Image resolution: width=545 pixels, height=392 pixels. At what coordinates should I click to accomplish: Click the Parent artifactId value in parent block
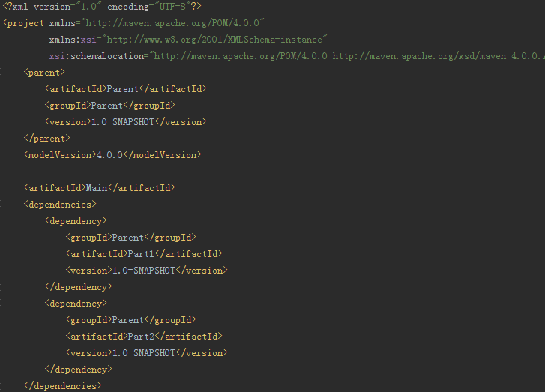pyautogui.click(x=123, y=89)
